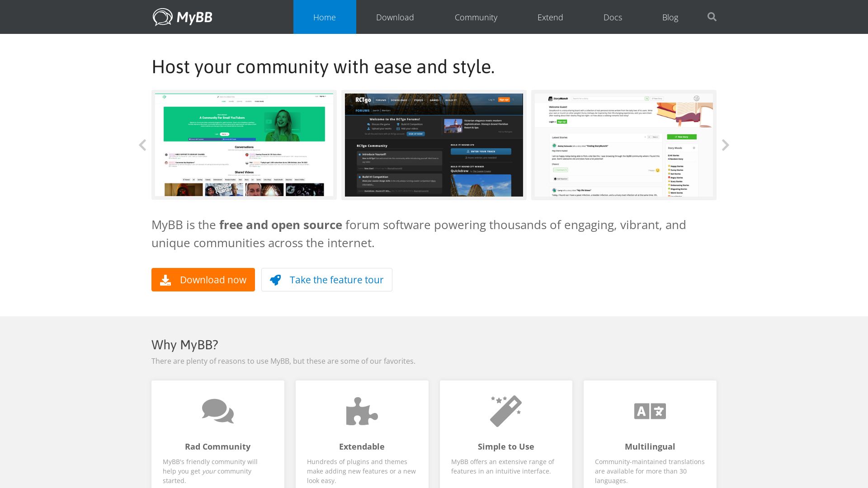This screenshot has height=488, width=868.
Task: Click the StoryMarsh forum screenshot thumbnail
Action: click(623, 145)
